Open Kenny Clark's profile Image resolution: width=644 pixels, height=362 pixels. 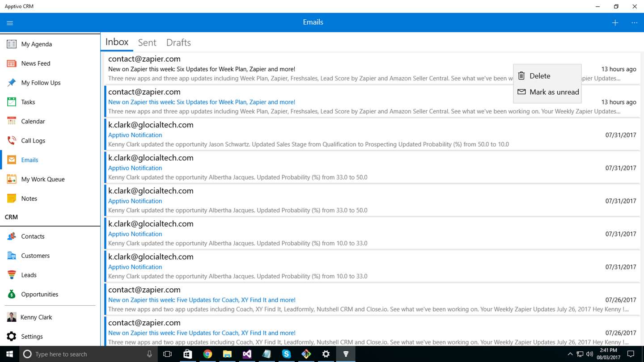(x=50, y=317)
